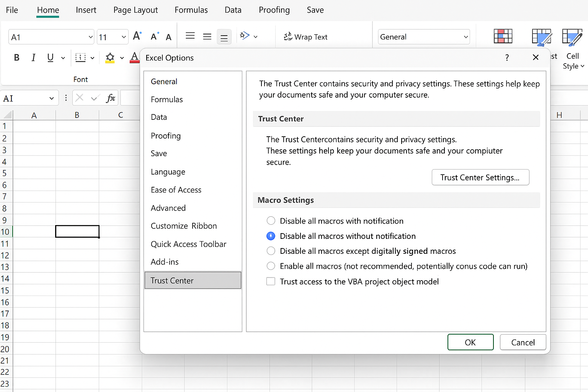The width and height of the screenshot is (588, 392).
Task: Select Trust Center in the options list
Action: [x=193, y=280]
